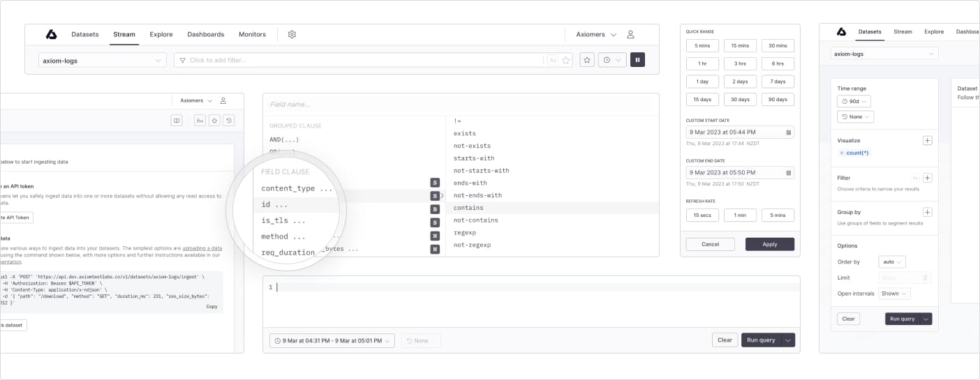This screenshot has height=380, width=980.
Task: Expand the arrow next to center Run query
Action: [788, 340]
